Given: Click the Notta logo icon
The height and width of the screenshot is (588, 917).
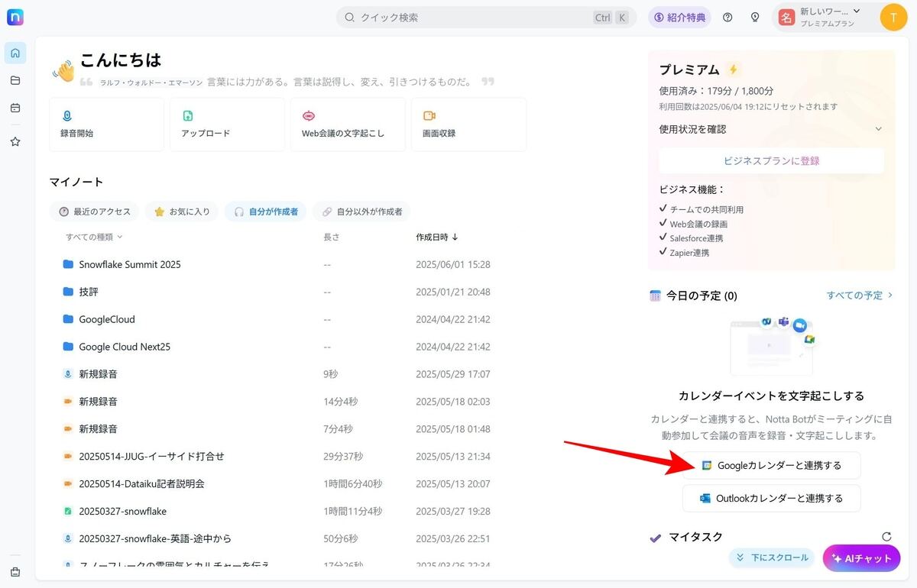Looking at the screenshot, I should (x=15, y=17).
